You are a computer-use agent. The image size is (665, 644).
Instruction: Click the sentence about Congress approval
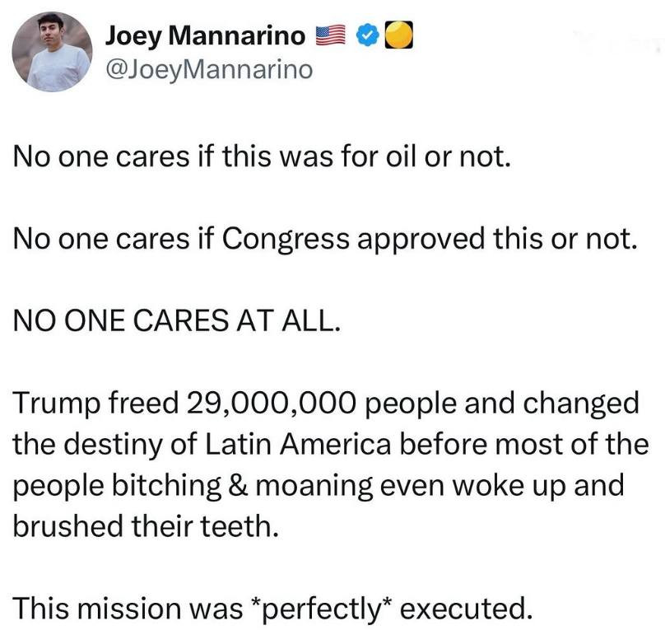pos(325,238)
